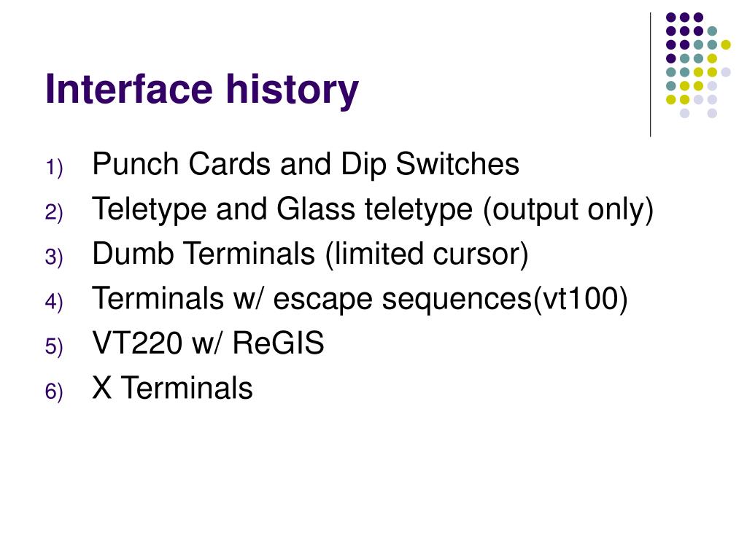Click the word 'ReGIS' in item five
Viewport: 747px width, 560px height.
click(278, 343)
